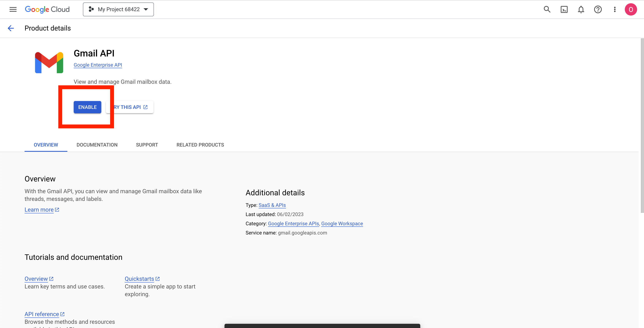Screen dimensions: 644x328
Task: Click the search icon in toolbar
Action: pos(547,9)
